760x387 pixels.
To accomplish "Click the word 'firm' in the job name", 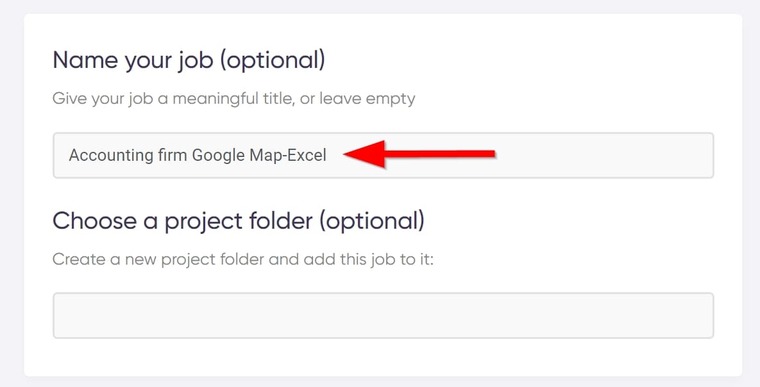I will point(173,155).
